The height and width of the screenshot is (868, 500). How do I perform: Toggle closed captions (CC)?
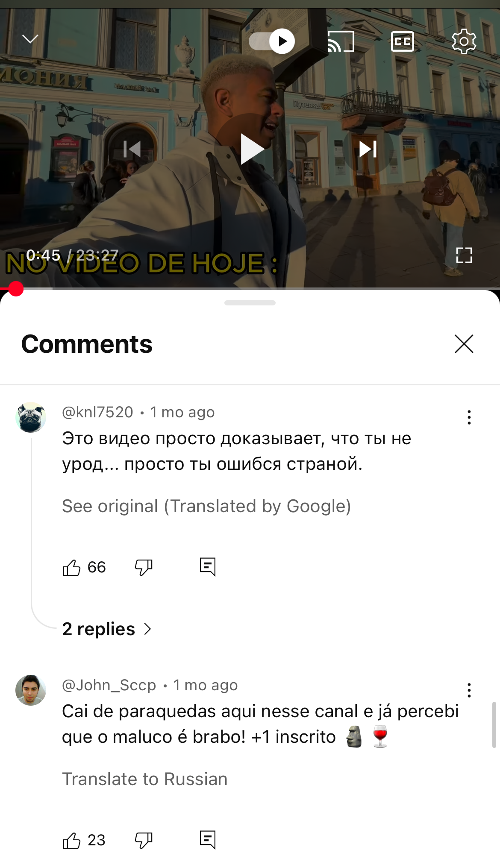(x=403, y=41)
